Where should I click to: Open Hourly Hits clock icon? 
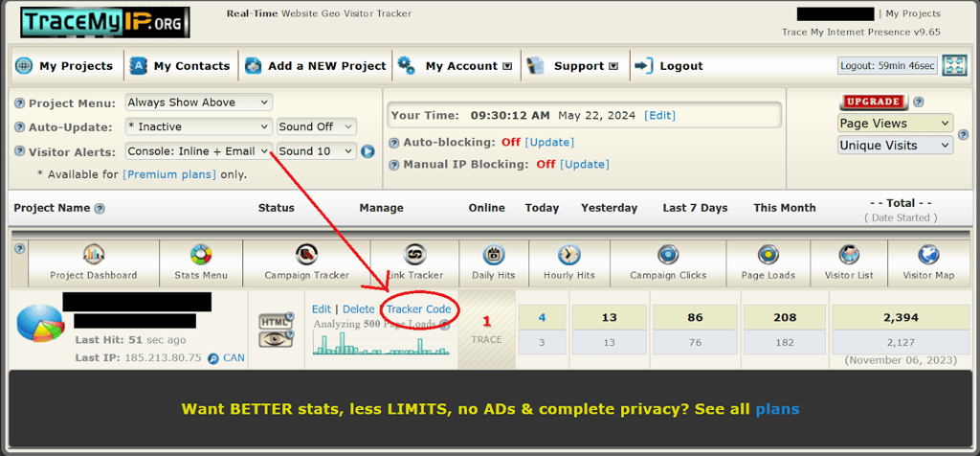coord(569,255)
